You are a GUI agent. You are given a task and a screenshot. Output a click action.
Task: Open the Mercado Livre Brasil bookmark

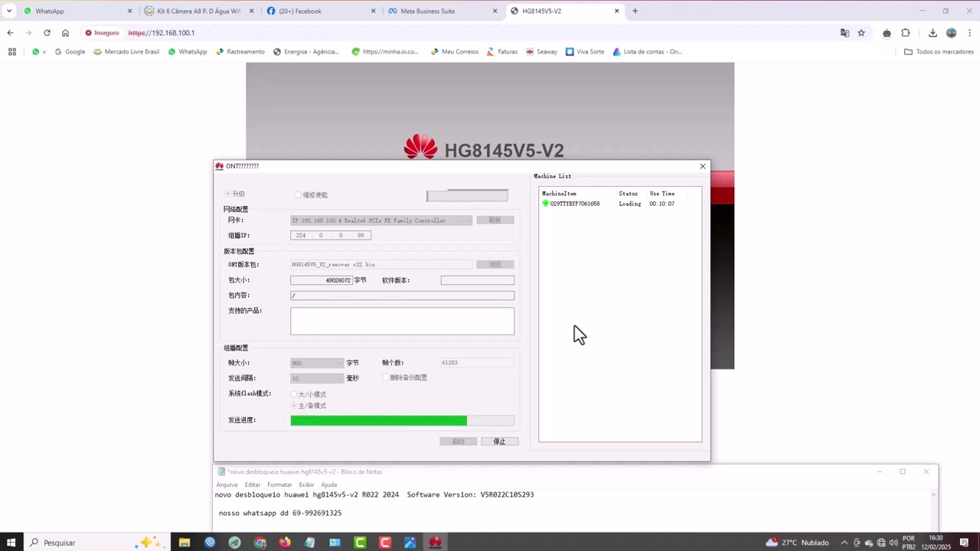126,52
